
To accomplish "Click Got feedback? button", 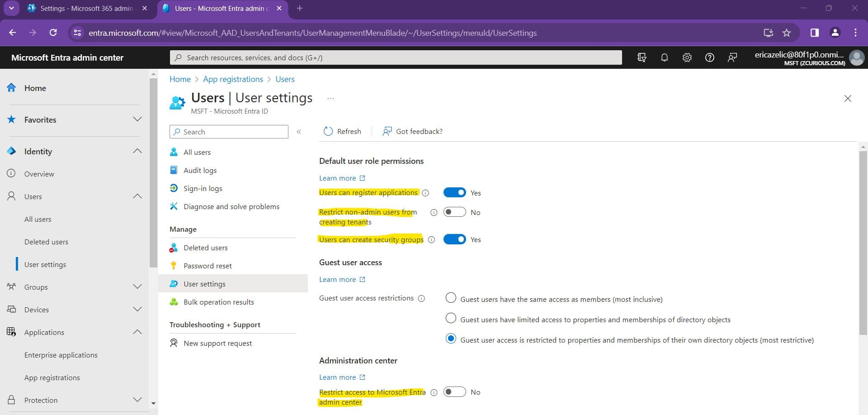I will (x=412, y=131).
